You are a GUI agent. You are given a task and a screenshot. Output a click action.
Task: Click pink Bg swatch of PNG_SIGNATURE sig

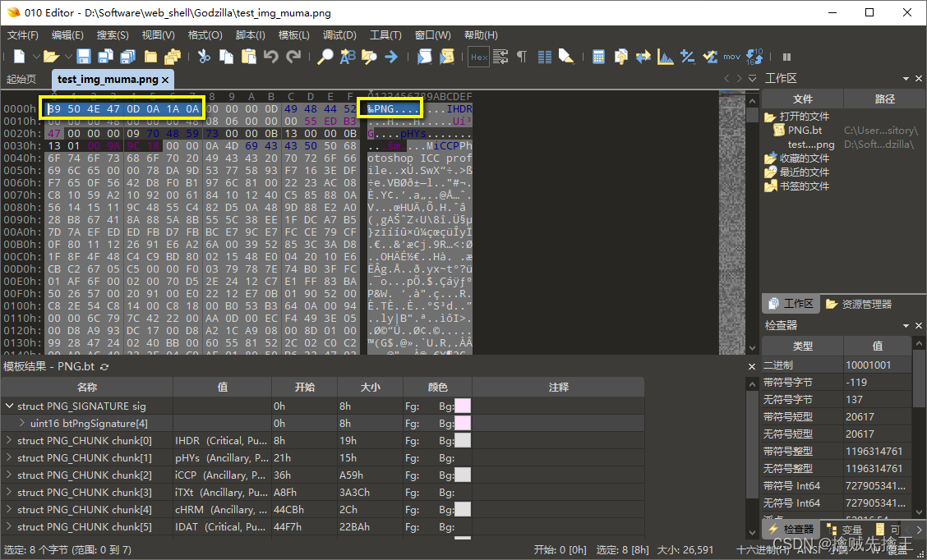point(463,406)
